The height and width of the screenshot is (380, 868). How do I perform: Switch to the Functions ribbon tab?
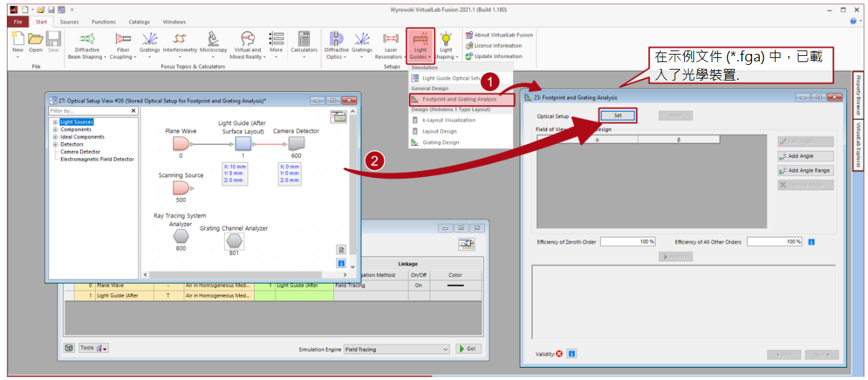104,22
